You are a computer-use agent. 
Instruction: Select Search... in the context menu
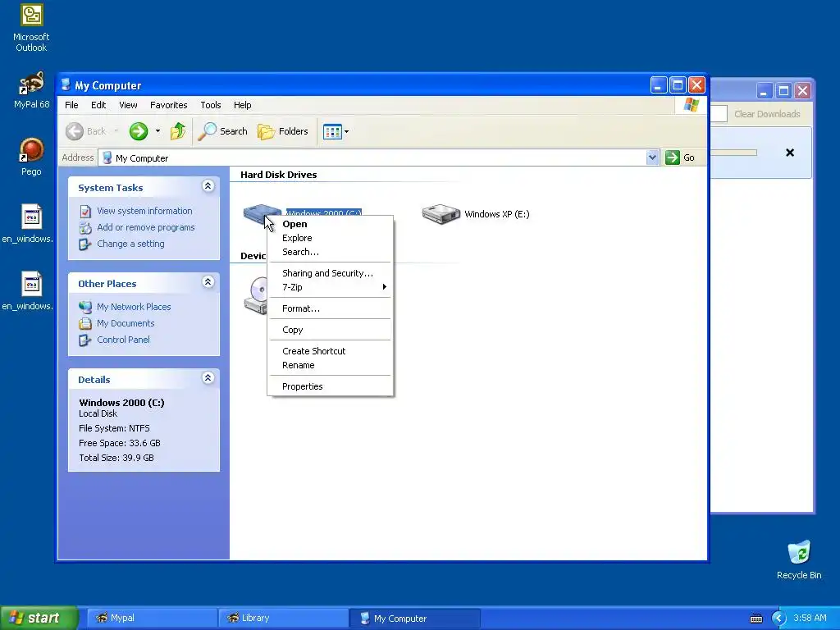(x=330, y=252)
